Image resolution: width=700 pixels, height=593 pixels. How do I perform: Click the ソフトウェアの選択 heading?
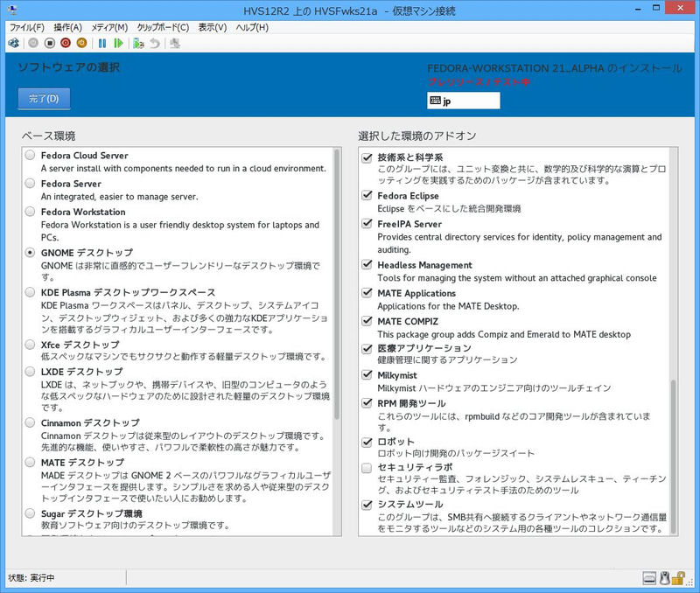[69, 67]
